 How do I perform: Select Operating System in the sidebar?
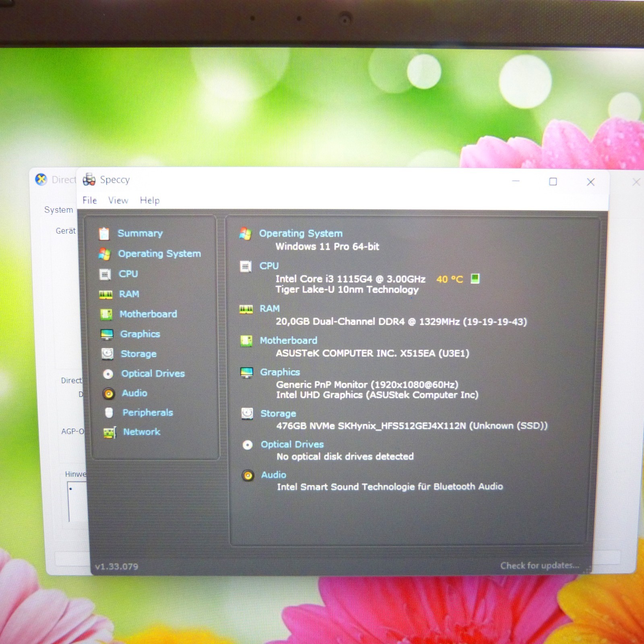(159, 254)
